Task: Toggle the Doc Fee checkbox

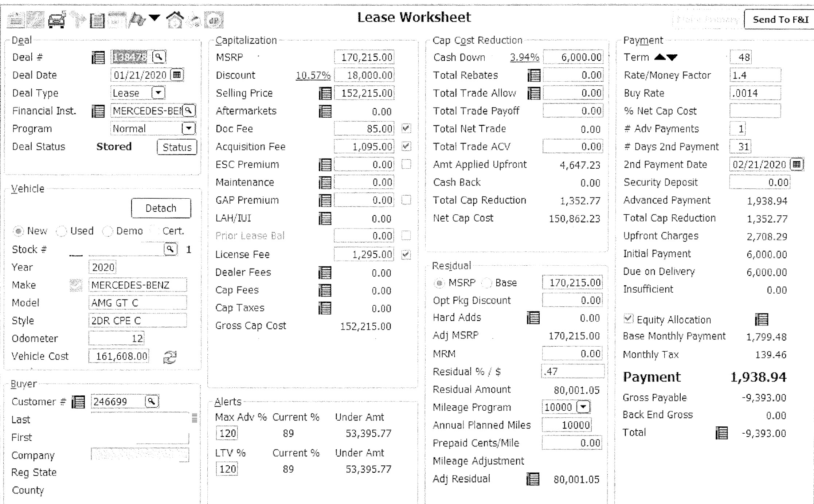Action: pos(406,128)
